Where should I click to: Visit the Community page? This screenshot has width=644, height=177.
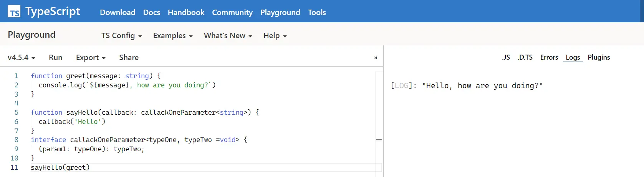pos(232,12)
